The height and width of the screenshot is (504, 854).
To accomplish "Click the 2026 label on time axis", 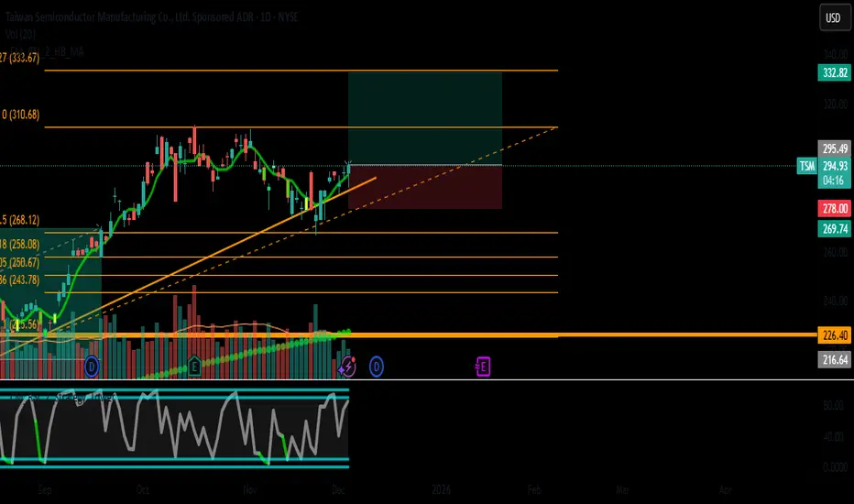I will (441, 490).
